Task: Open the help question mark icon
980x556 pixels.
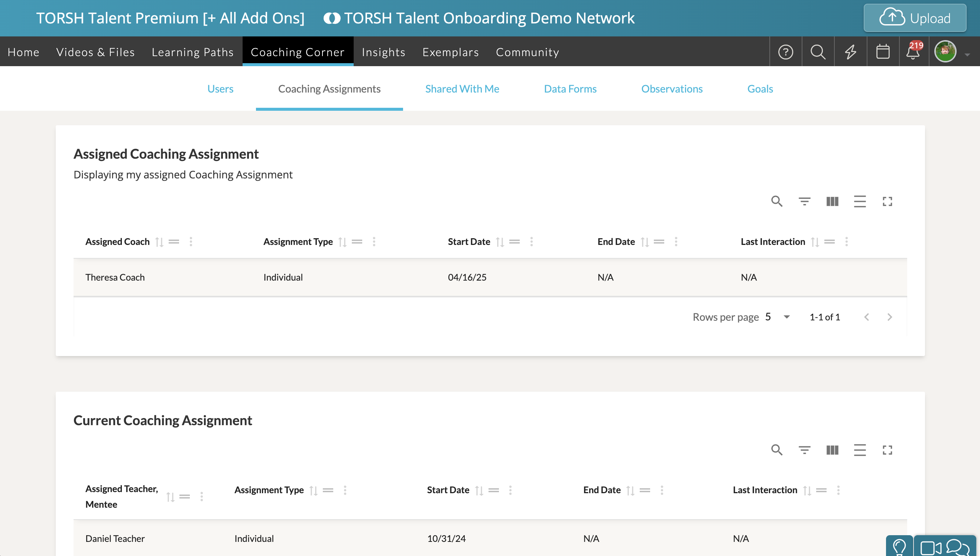Action: pyautogui.click(x=785, y=52)
